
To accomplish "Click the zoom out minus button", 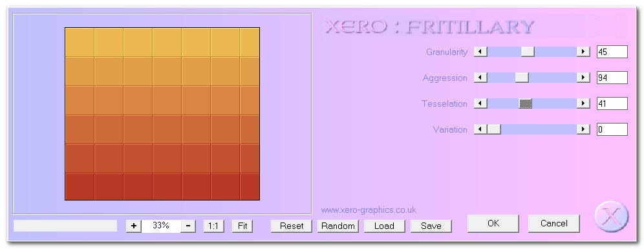I will tap(188, 226).
